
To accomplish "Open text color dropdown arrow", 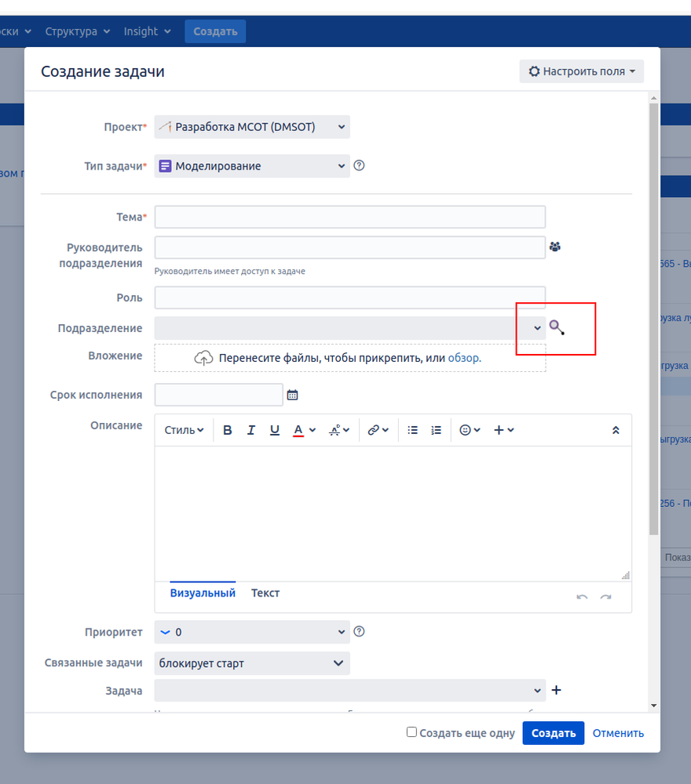I will pyautogui.click(x=313, y=430).
